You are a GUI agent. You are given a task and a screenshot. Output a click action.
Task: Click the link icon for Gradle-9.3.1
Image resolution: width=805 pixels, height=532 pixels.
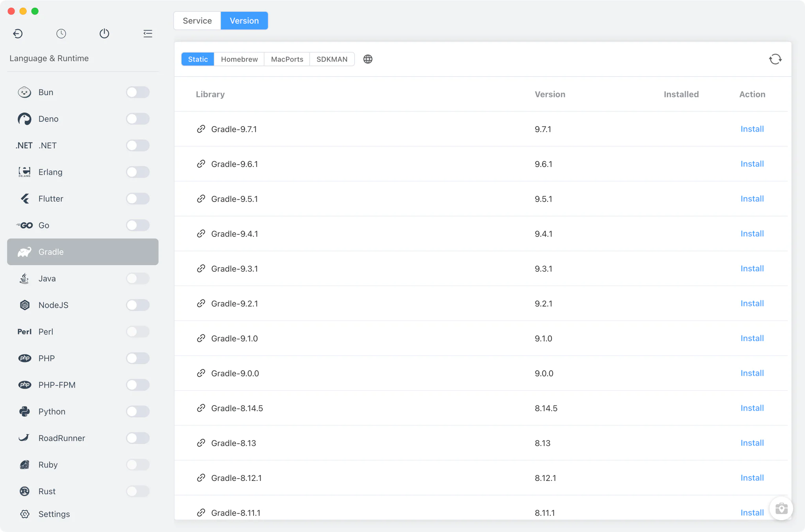(x=201, y=268)
